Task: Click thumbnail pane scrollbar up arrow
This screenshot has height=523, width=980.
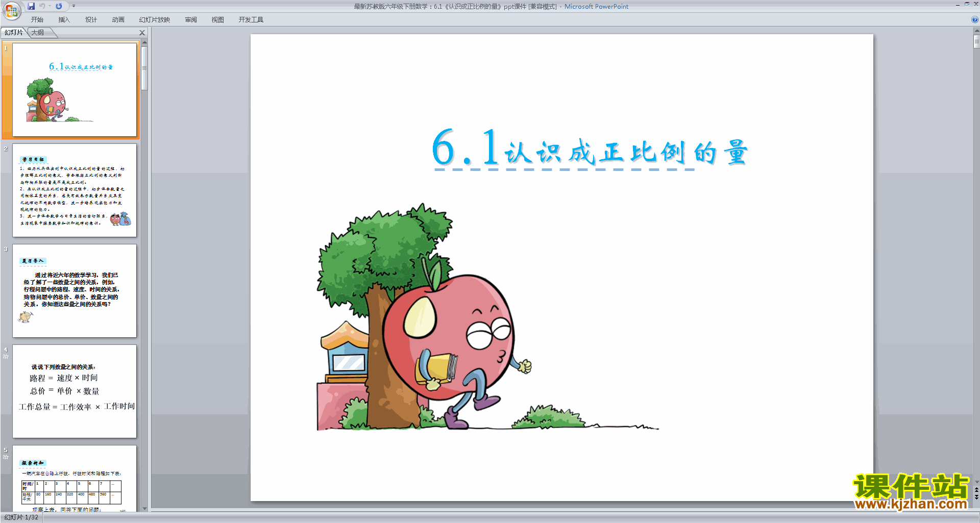Action: [144, 42]
